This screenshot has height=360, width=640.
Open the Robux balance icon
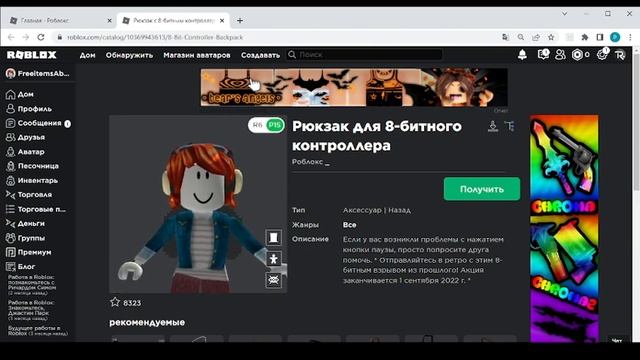pos(577,55)
